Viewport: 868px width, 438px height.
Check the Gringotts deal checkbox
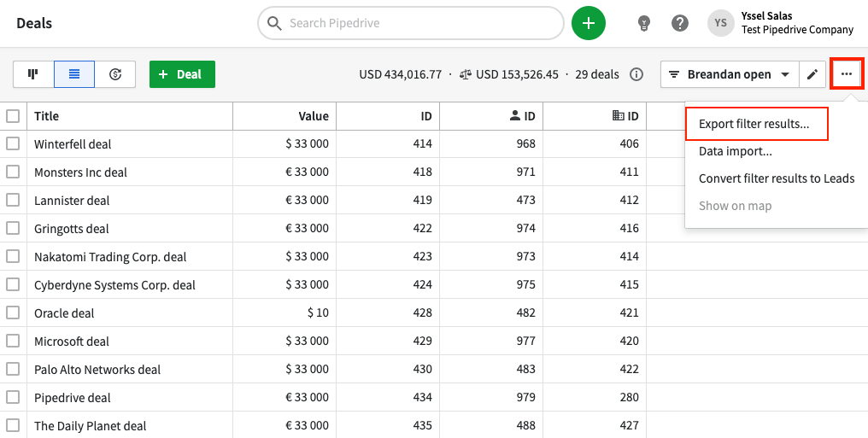(x=13, y=229)
